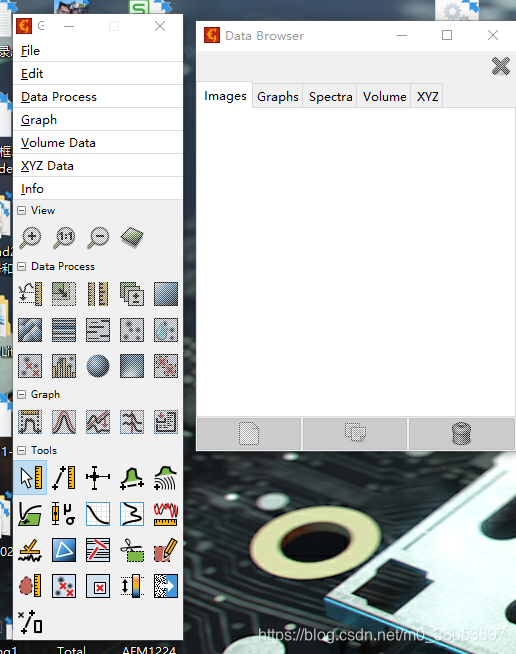Open the 3D view green surface icon
Image resolution: width=516 pixels, height=654 pixels.
[x=132, y=238]
